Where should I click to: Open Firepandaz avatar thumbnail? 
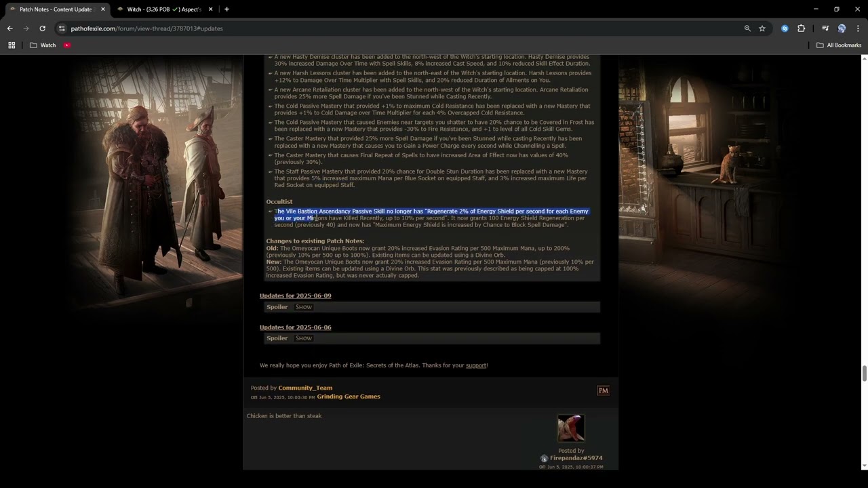[x=571, y=428]
